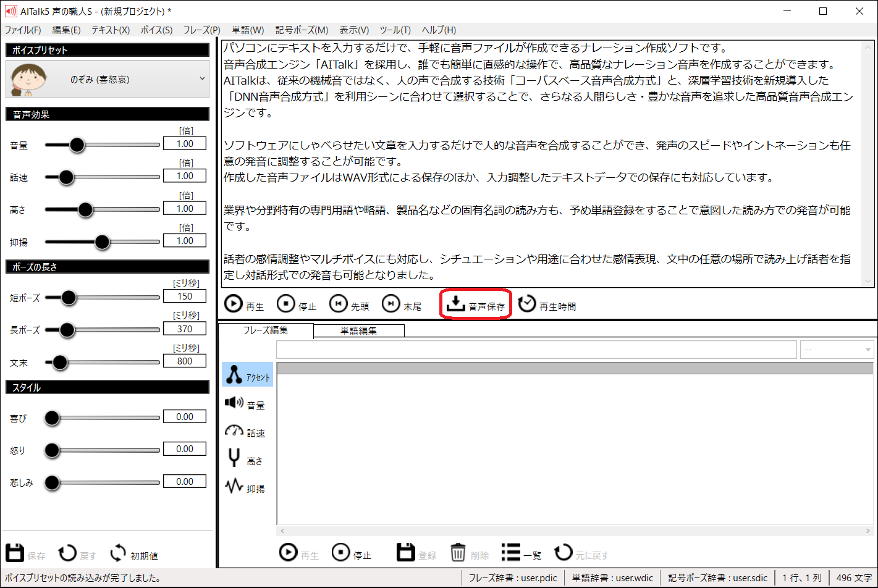
Task: Click the 音量 value field showing 1.00
Action: (185, 143)
